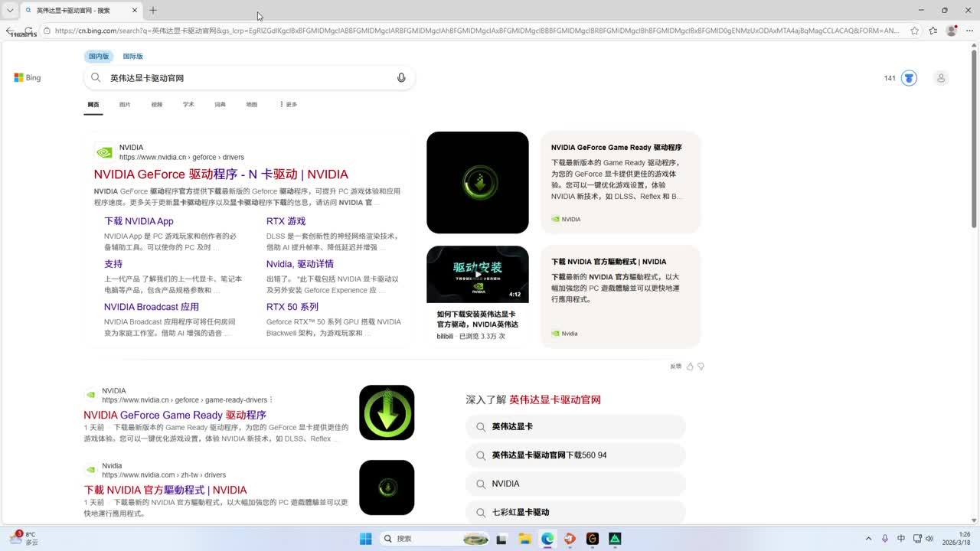Select the 图片 search tab

125,105
